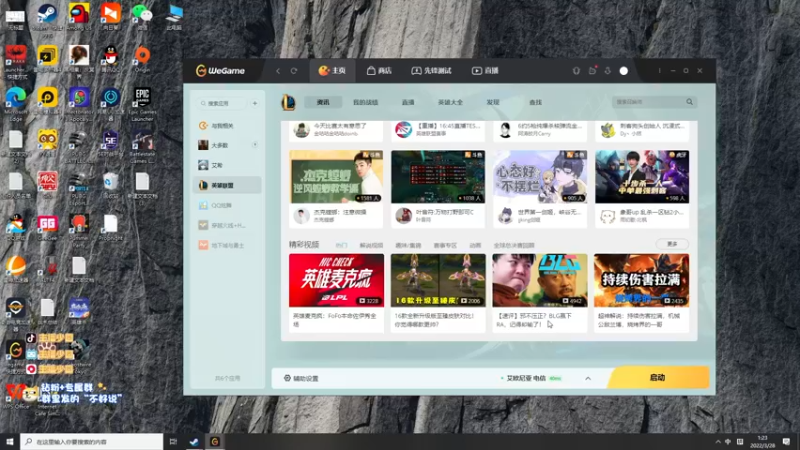Select QQ炫舞 in the sidebar
This screenshot has width=800, height=450.
[227, 205]
